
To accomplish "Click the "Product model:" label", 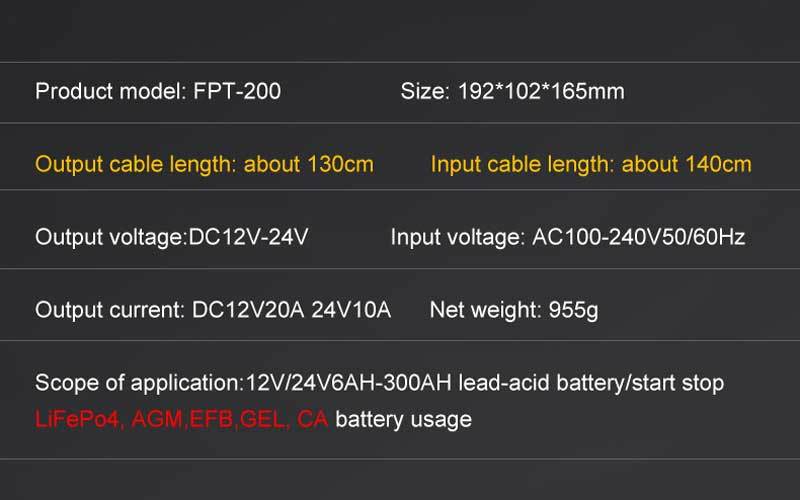I will pos(108,92).
